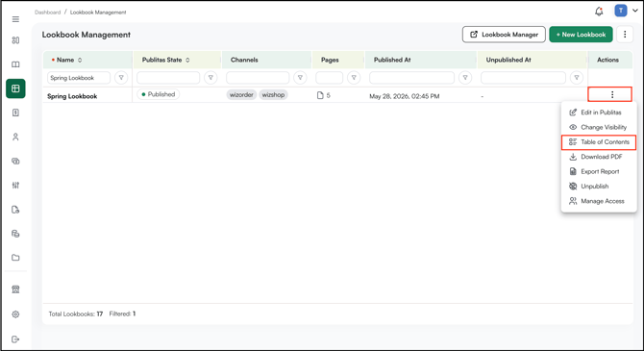644x351 pixels.
Task: Open the Channels filter funnel
Action: click(300, 78)
